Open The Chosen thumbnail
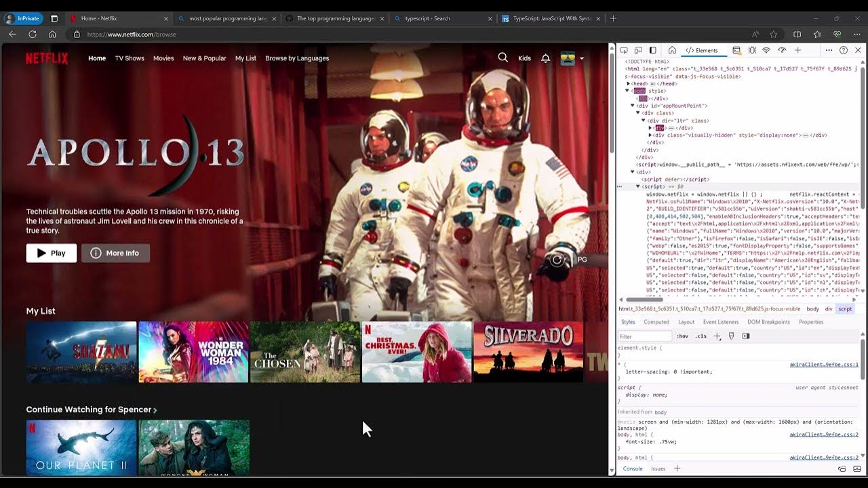This screenshot has width=868, height=488. [x=305, y=352]
